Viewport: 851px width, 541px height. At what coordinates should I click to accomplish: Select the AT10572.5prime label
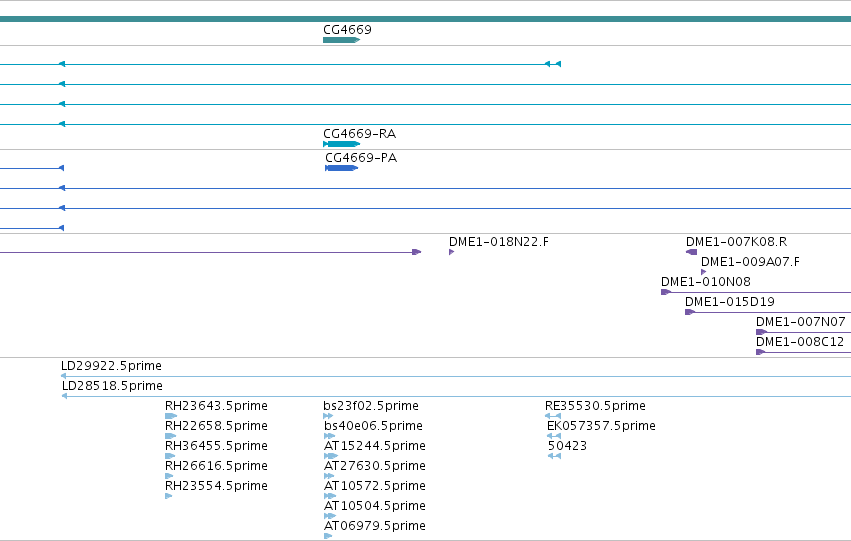374,486
